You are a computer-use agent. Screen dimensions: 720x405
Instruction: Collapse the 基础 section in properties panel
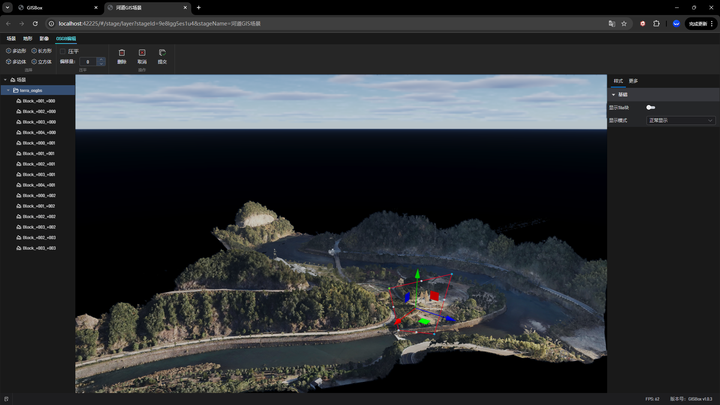[613, 95]
